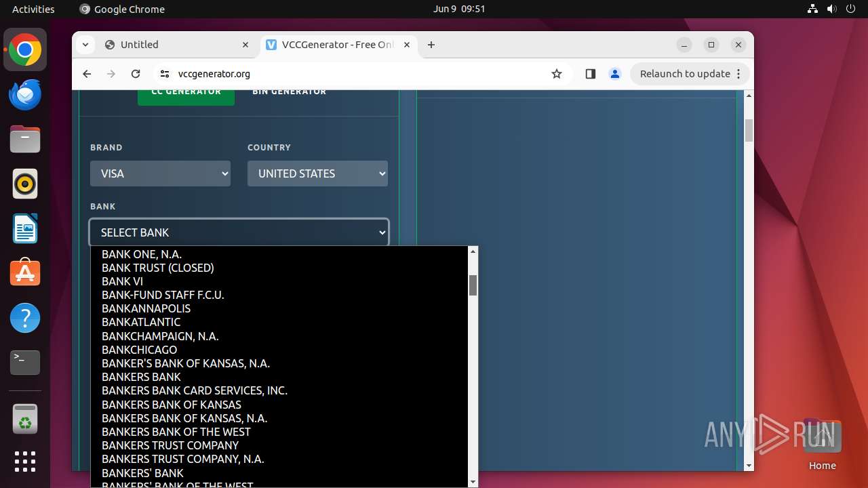Launch LibreOffice Writer from the dock
The height and width of the screenshot is (488, 868).
pyautogui.click(x=25, y=228)
